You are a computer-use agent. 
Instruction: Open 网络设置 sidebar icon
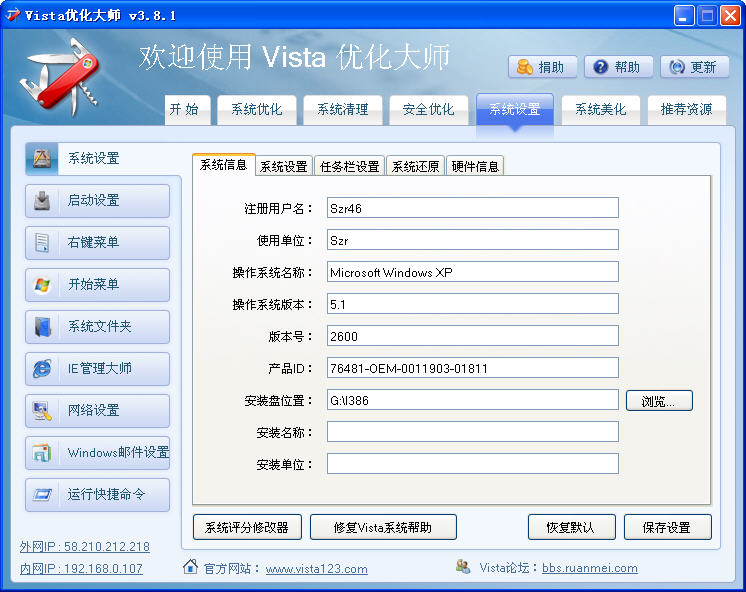coord(42,411)
